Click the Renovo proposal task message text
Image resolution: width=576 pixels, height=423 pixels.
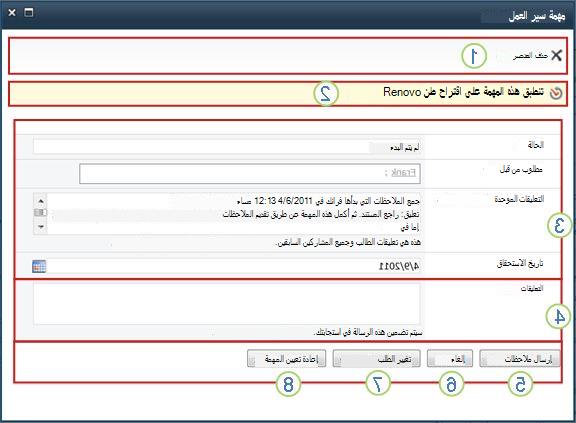click(464, 92)
